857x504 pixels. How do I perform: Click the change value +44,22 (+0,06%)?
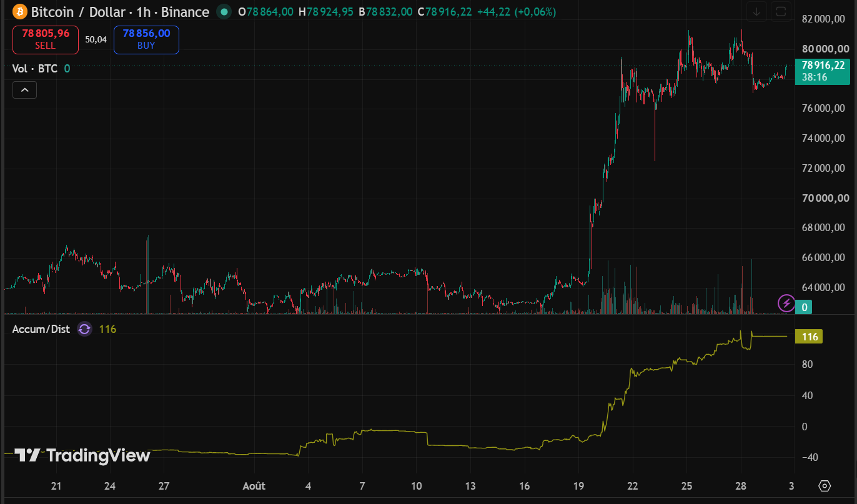pyautogui.click(x=516, y=12)
